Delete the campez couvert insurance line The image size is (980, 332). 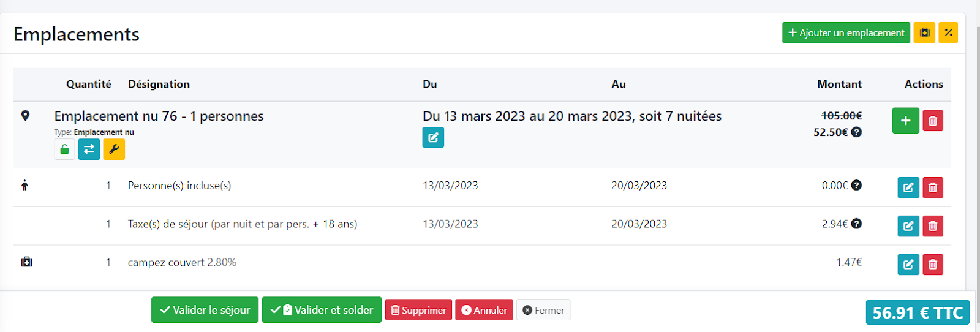[932, 265]
